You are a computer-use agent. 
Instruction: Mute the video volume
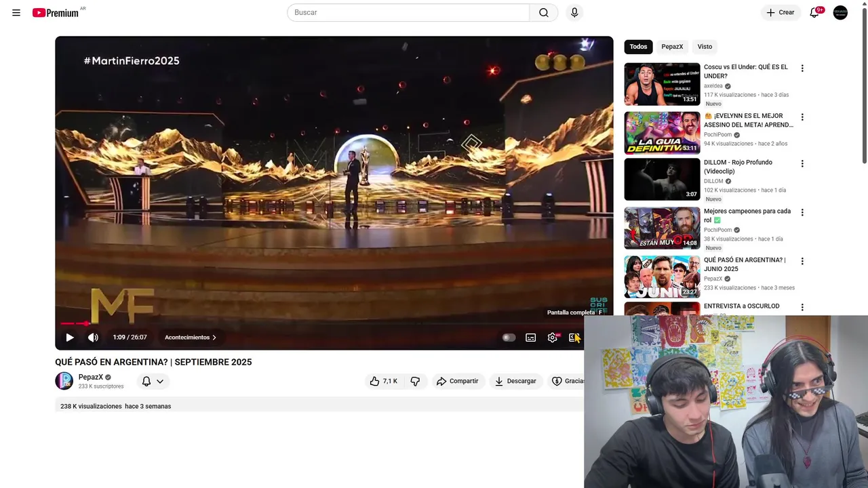93,338
